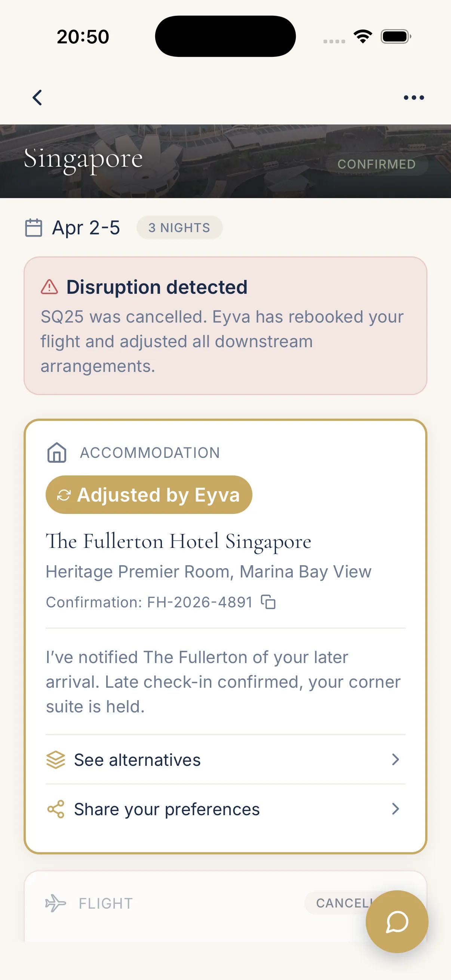Tap the Adjusted by Eyva badge
Image resolution: width=451 pixels, height=980 pixels.
click(x=149, y=494)
